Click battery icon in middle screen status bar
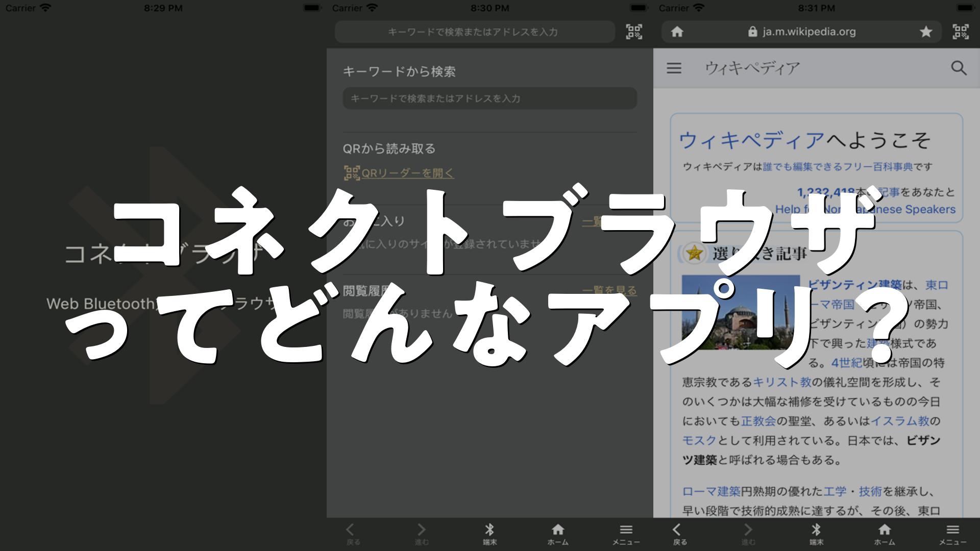The height and width of the screenshot is (551, 980). [639, 8]
